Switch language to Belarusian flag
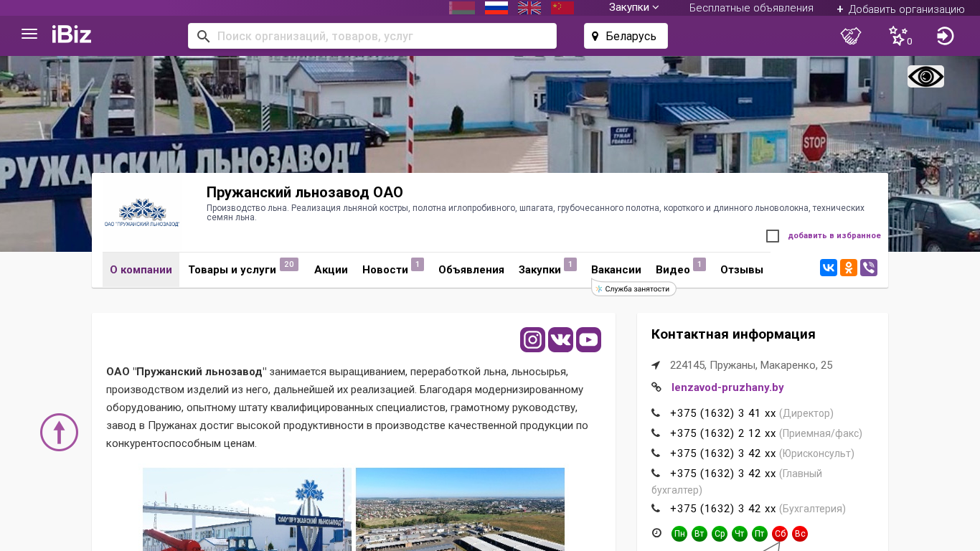 click(462, 8)
